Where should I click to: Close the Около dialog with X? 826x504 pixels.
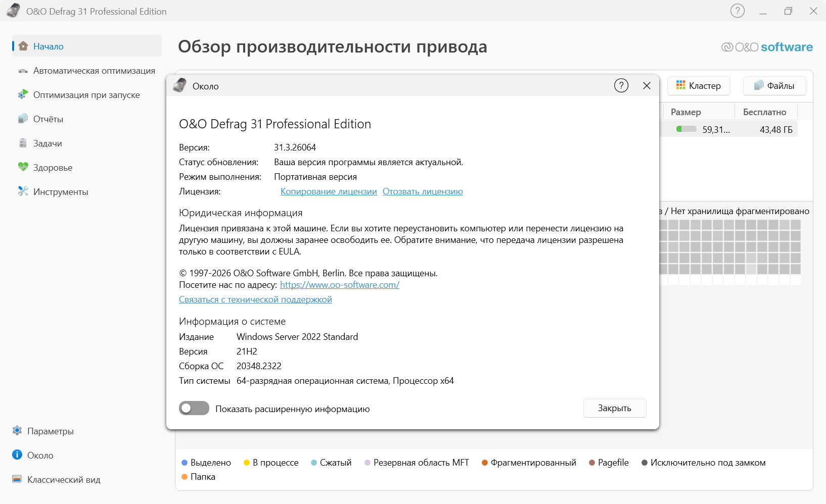click(647, 86)
